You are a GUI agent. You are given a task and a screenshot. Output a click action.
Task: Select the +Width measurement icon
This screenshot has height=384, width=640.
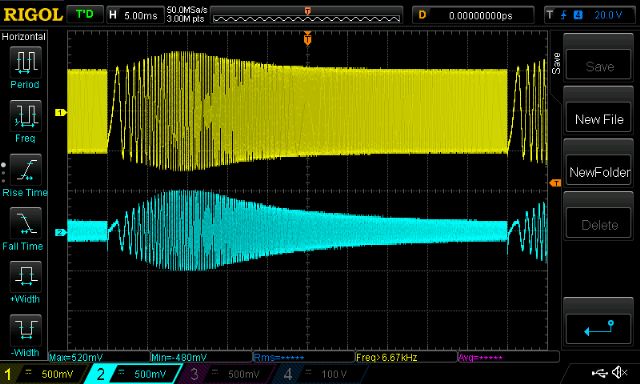point(25,277)
